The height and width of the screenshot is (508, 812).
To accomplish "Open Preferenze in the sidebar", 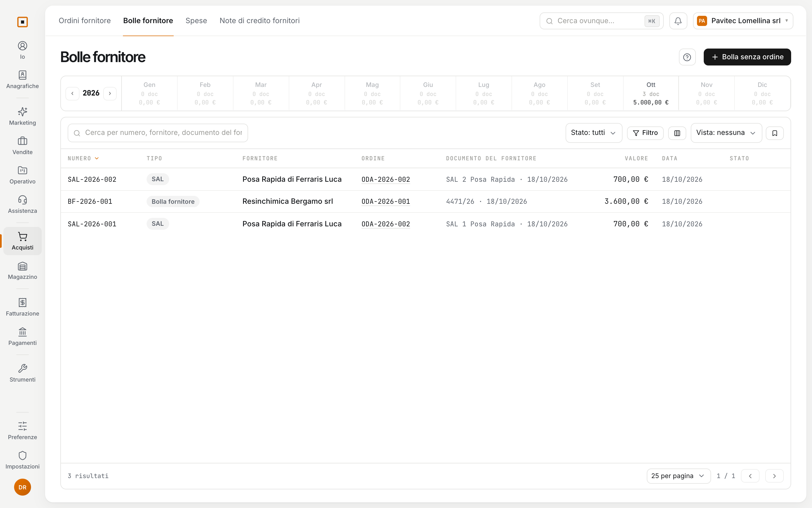I will click(23, 431).
